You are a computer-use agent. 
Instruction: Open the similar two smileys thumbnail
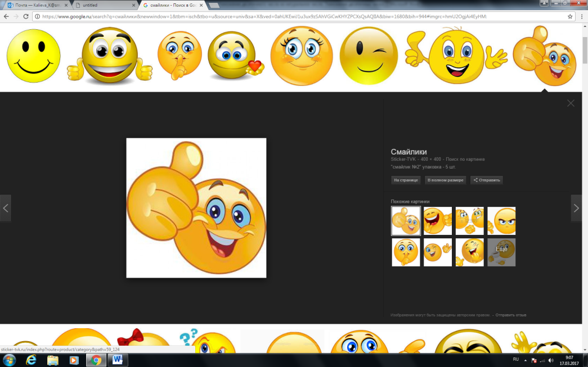click(469, 221)
